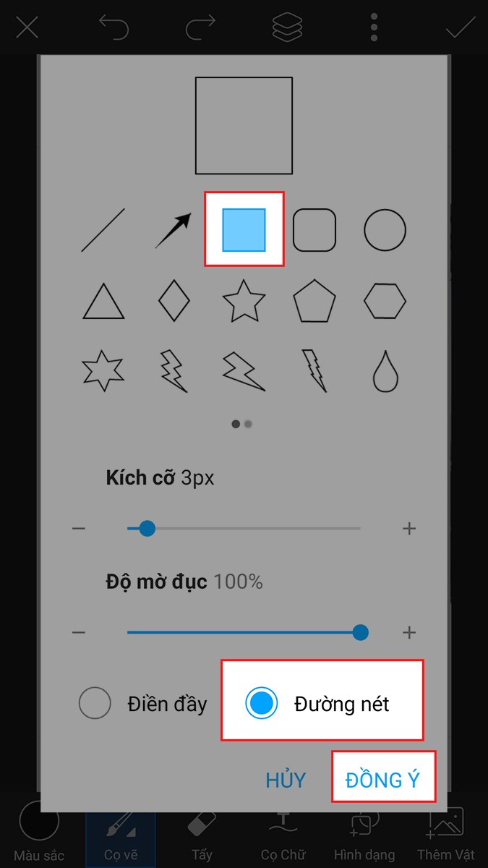The height and width of the screenshot is (868, 488).
Task: Confirm with the ĐỒNG Ý button
Action: click(383, 780)
